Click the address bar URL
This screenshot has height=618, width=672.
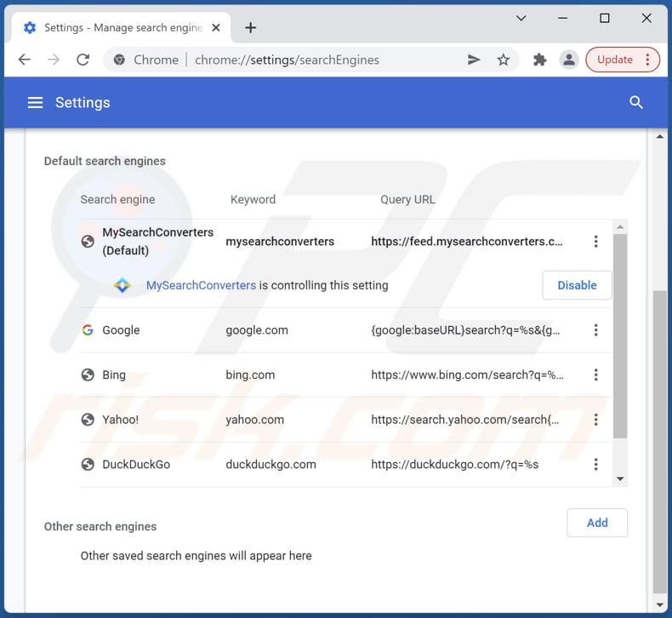(287, 60)
